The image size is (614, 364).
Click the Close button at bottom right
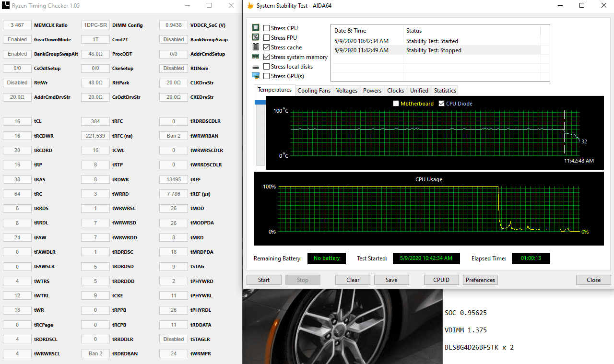(x=593, y=280)
